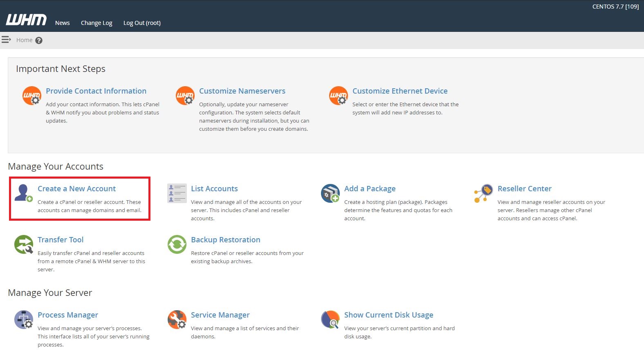Image resolution: width=644 pixels, height=358 pixels.
Task: Click the CENTOS 7.7 [109] version text
Action: tap(615, 7)
